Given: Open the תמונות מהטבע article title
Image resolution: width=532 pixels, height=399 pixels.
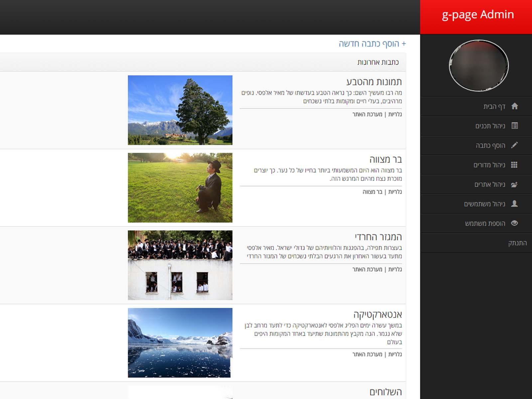Looking at the screenshot, I should point(374,82).
